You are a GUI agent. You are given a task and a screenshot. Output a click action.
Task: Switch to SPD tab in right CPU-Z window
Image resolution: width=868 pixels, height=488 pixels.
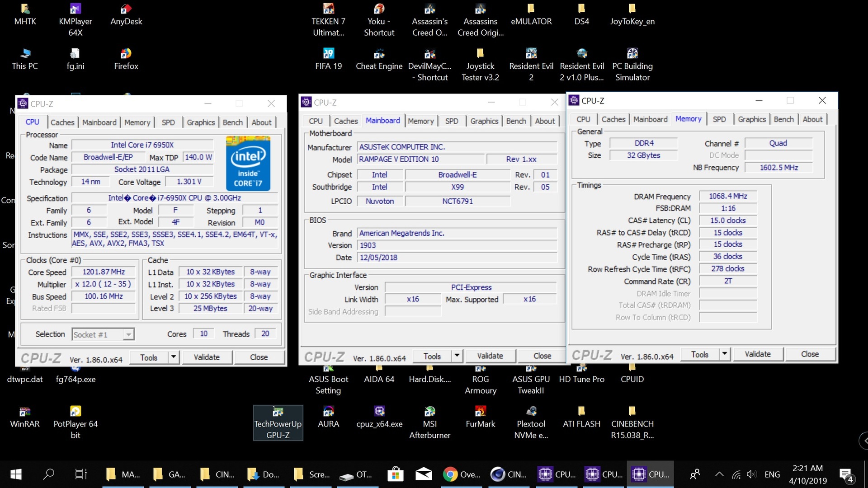point(719,119)
